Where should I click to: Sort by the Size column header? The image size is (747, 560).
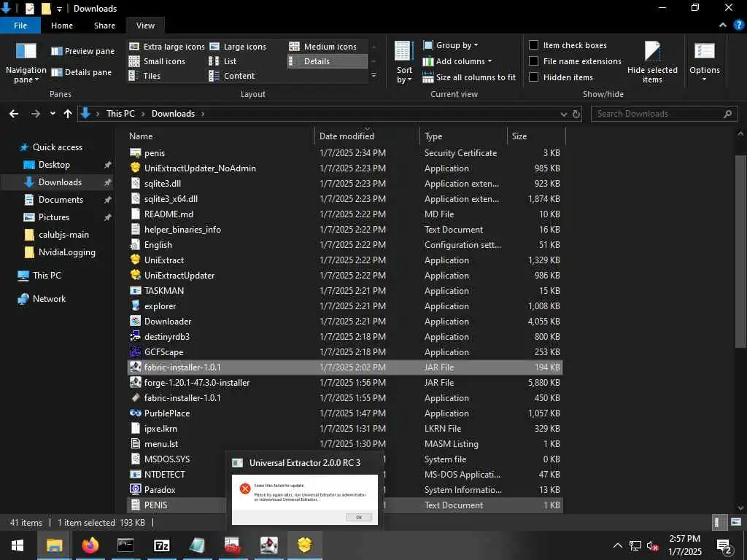click(519, 136)
